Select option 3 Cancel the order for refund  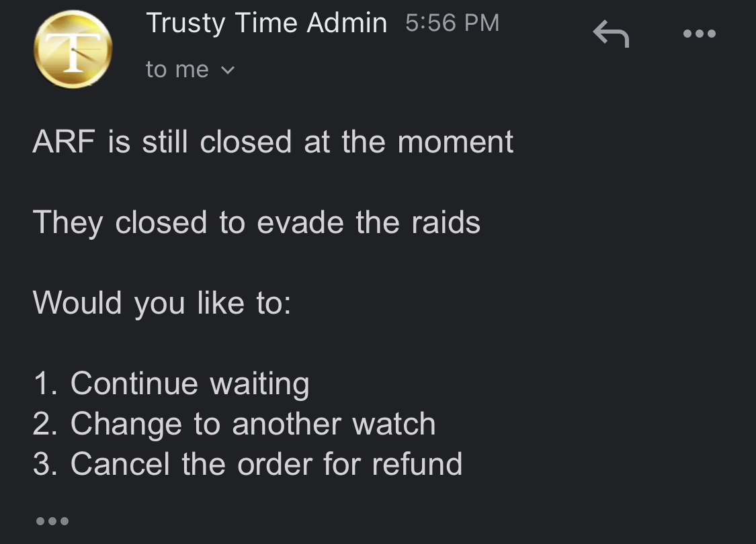click(248, 464)
